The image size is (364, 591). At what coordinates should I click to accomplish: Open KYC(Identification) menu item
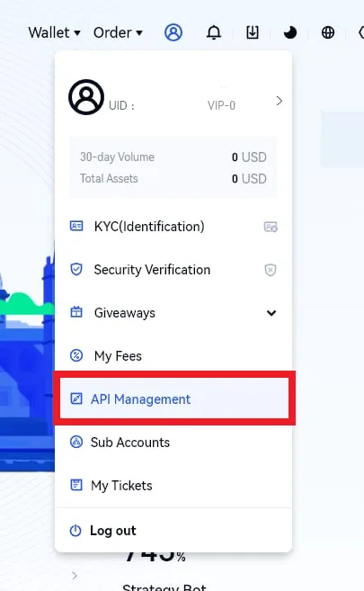173,227
